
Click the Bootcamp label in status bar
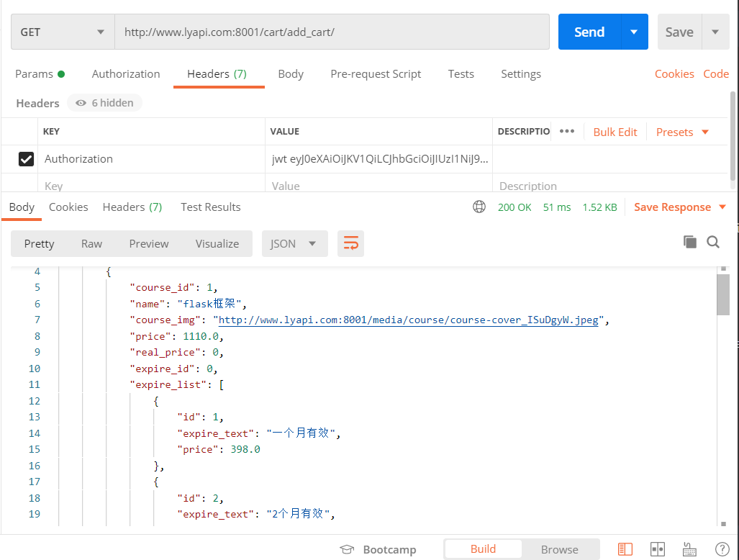click(389, 550)
